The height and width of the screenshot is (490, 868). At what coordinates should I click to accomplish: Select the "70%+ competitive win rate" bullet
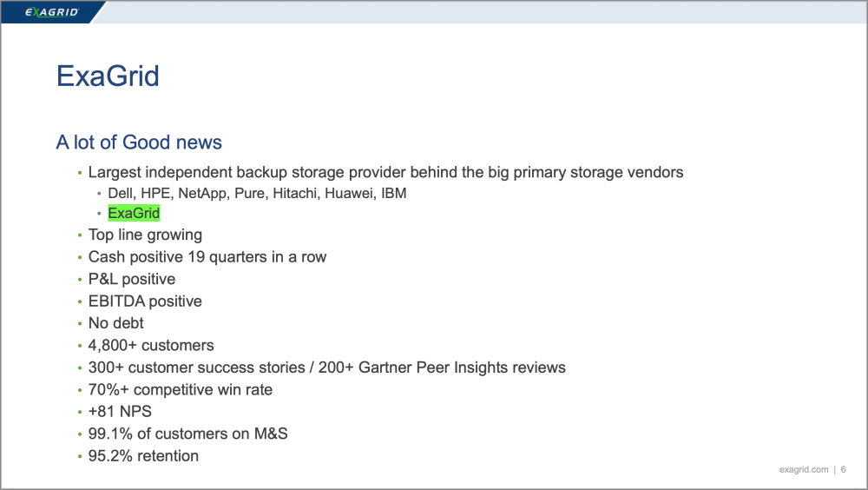tap(181, 390)
